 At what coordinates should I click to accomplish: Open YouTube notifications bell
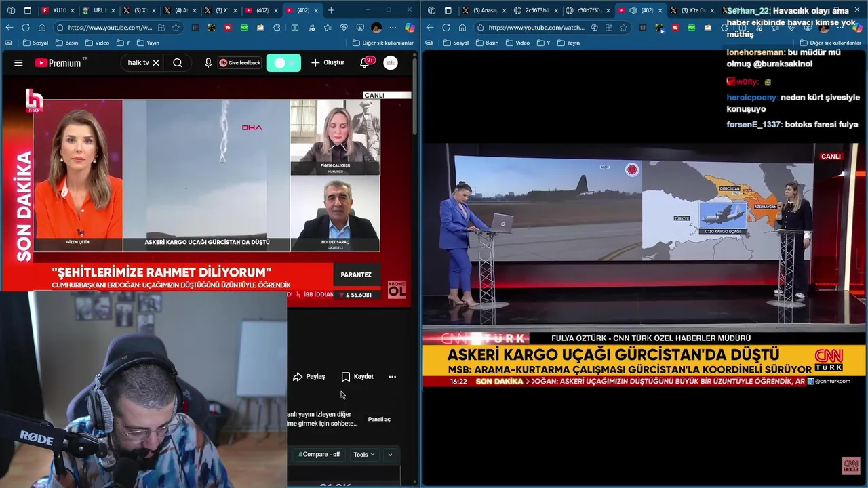[x=365, y=63]
